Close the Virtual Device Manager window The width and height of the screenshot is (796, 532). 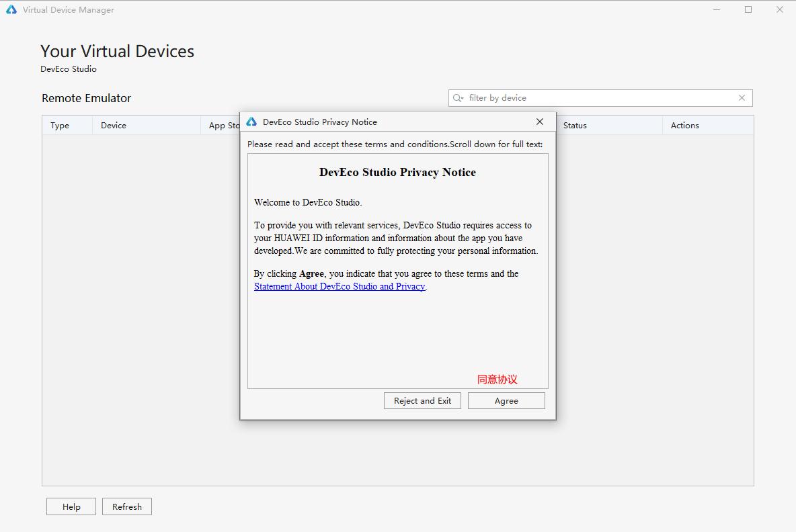(x=780, y=10)
